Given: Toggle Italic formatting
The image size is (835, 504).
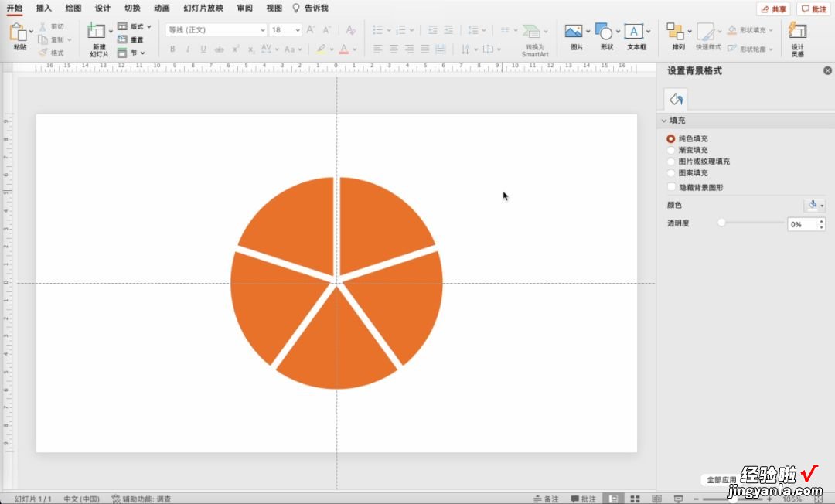Looking at the screenshot, I should coord(188,49).
